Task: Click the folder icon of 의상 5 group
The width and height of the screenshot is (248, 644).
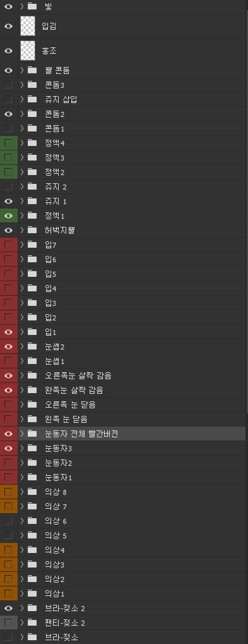Action: (x=32, y=535)
